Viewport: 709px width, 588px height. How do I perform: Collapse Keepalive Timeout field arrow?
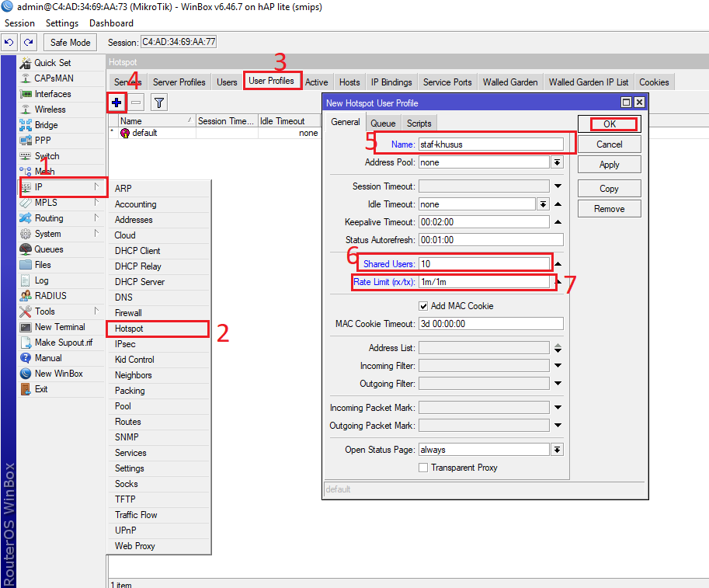pyautogui.click(x=558, y=222)
